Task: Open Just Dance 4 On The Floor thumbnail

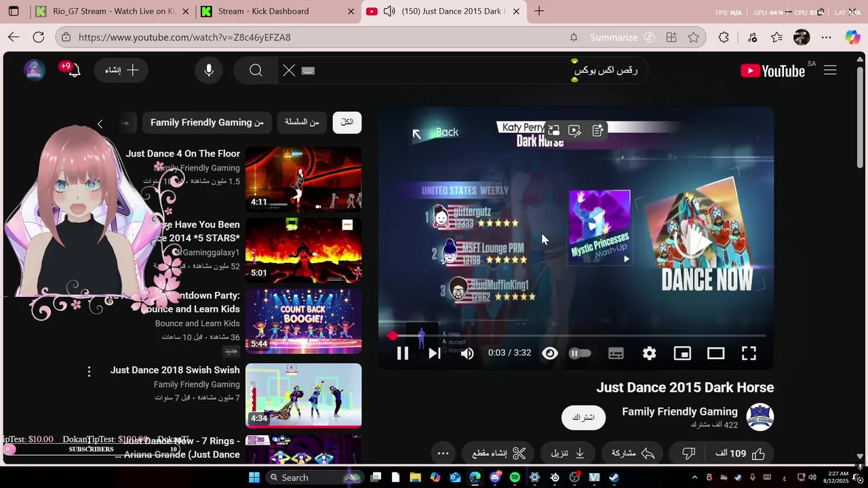Action: [303, 179]
